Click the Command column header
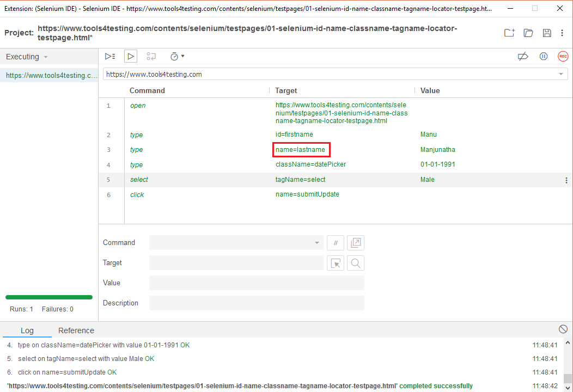573x392 pixels. 147,90
